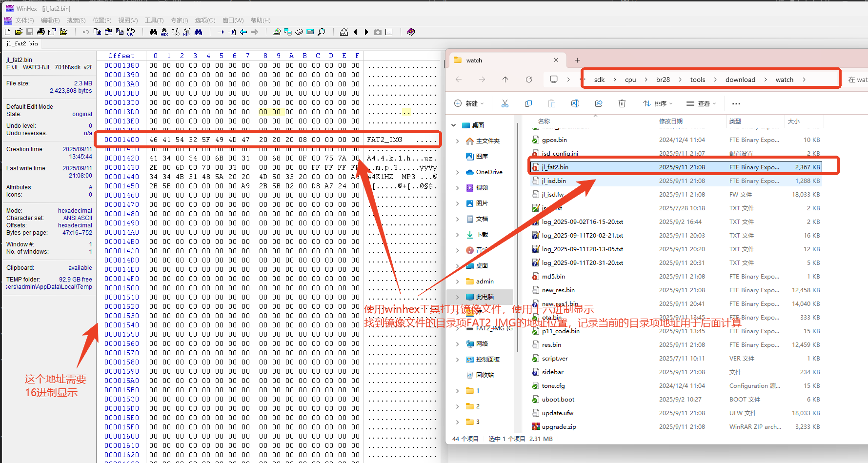The image size is (868, 463).
Task: Click the black right-pointing triangle in WinHex toolbar
Action: point(366,32)
